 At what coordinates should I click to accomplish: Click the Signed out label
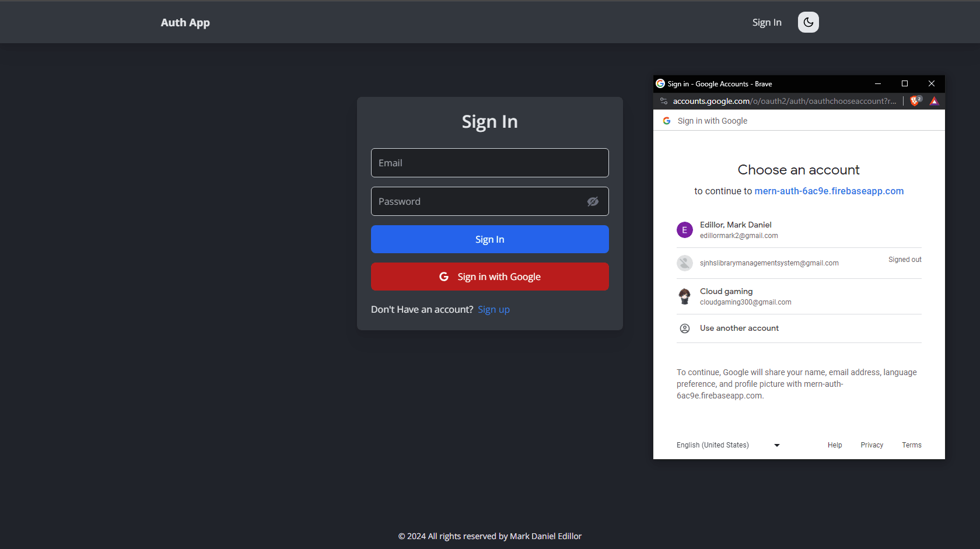[905, 260]
